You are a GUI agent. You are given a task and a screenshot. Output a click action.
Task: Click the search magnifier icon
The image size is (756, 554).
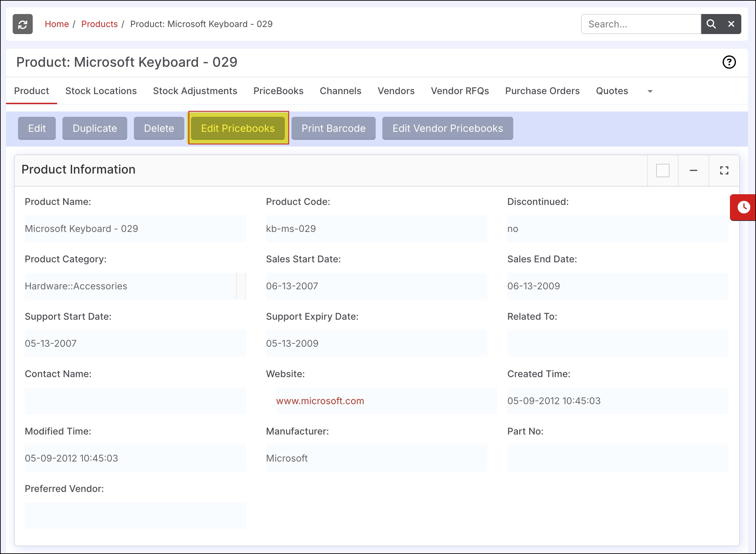click(711, 24)
